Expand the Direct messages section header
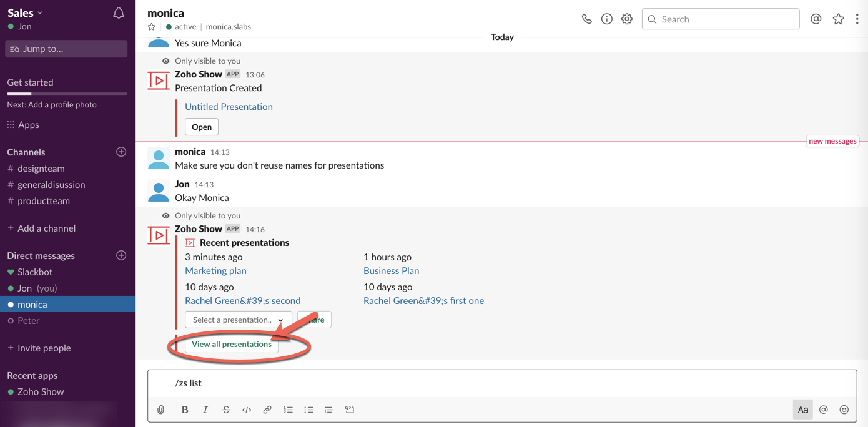 click(x=41, y=256)
